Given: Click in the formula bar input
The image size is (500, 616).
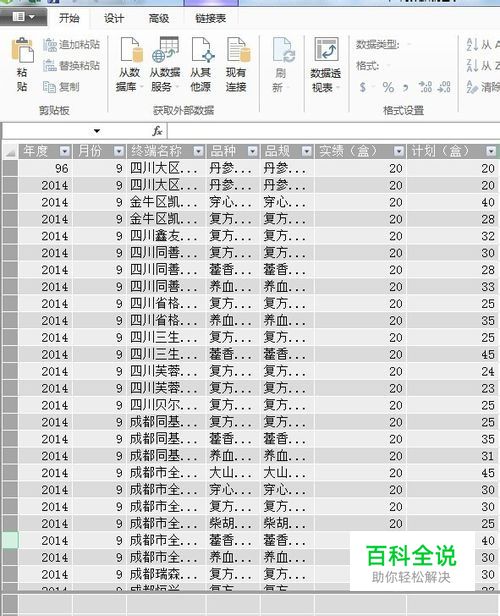Looking at the screenshot, I should [x=334, y=131].
